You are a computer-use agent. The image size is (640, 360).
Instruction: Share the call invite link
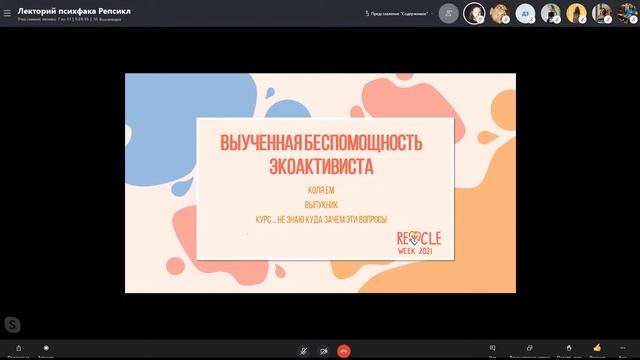[x=18, y=350]
